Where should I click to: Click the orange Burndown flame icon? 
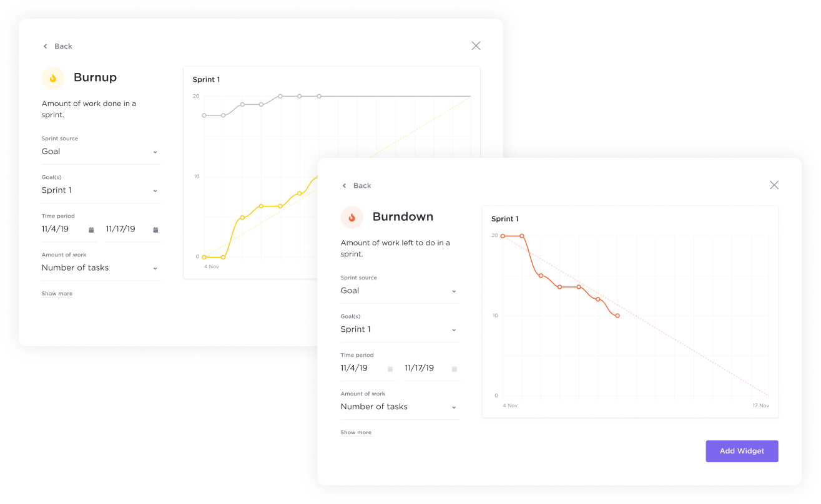pos(352,217)
